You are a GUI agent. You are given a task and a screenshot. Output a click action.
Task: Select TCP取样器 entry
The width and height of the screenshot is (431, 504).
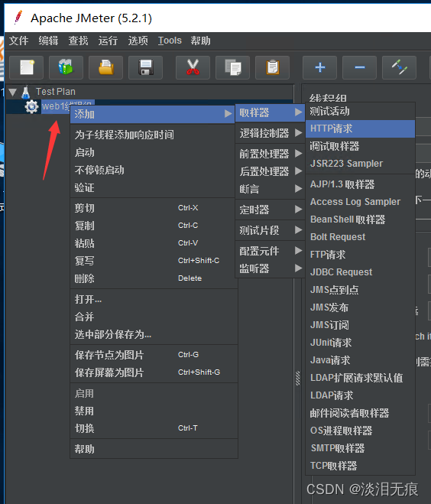point(361,466)
